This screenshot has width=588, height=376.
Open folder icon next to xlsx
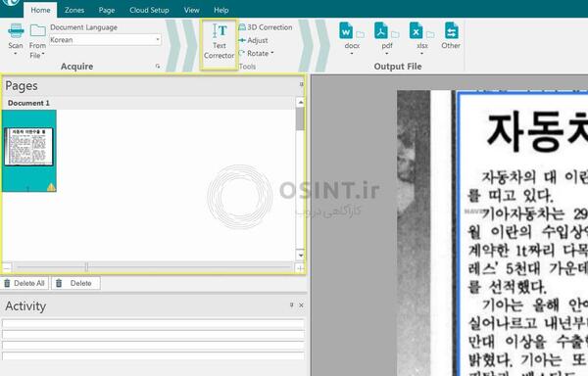point(430,34)
